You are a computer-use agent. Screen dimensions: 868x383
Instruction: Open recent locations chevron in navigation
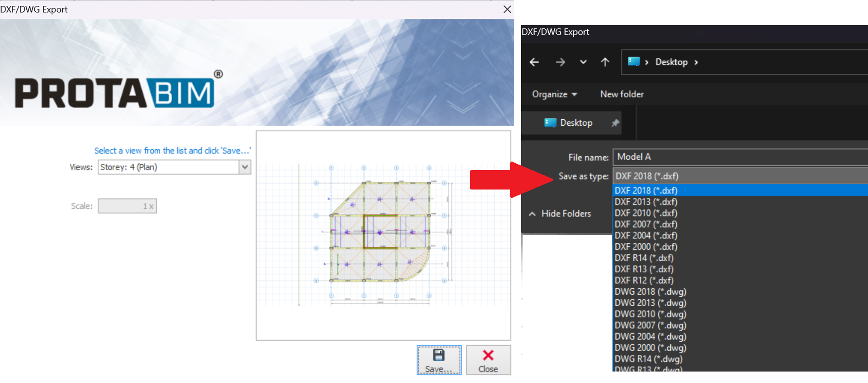[583, 62]
